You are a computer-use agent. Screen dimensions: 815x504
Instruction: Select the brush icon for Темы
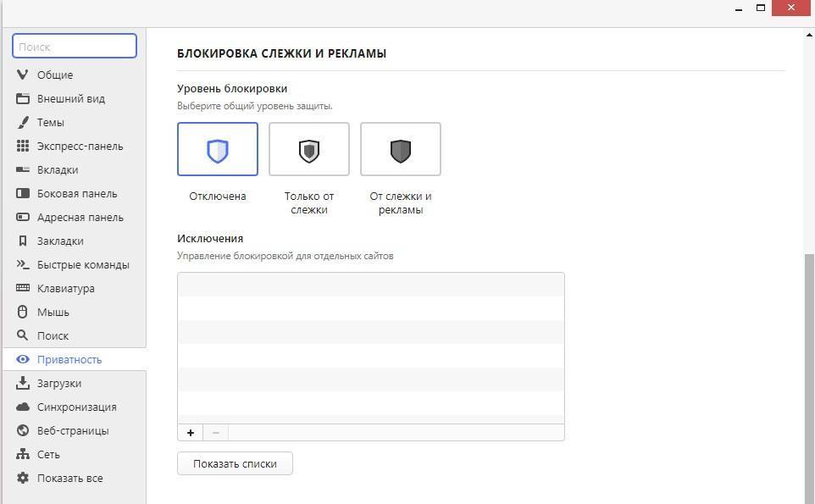click(x=23, y=122)
